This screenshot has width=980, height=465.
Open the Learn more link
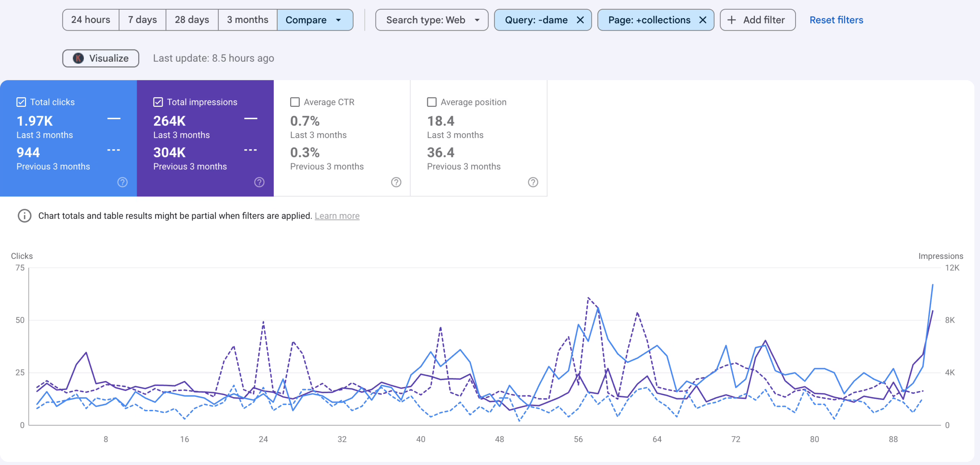(x=337, y=216)
